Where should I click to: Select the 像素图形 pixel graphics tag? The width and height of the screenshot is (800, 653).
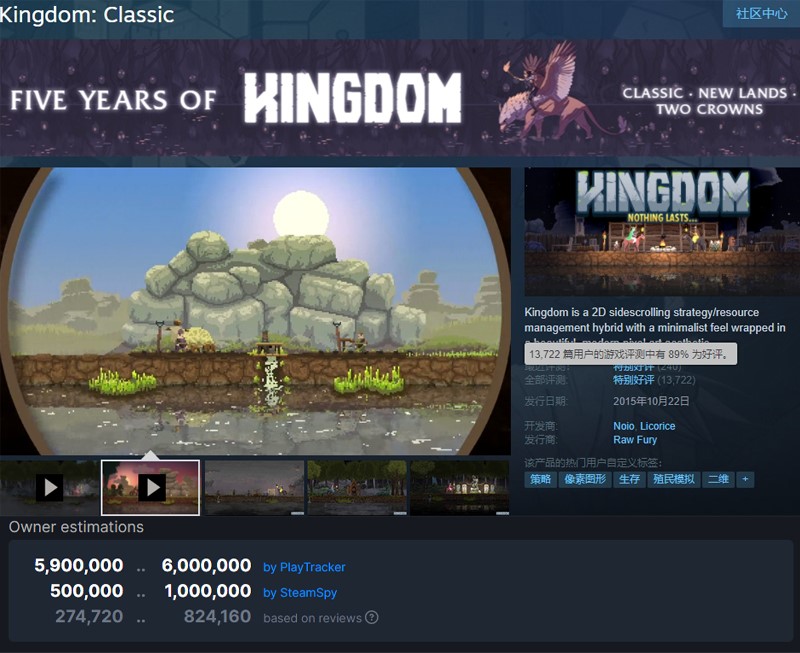click(x=585, y=479)
